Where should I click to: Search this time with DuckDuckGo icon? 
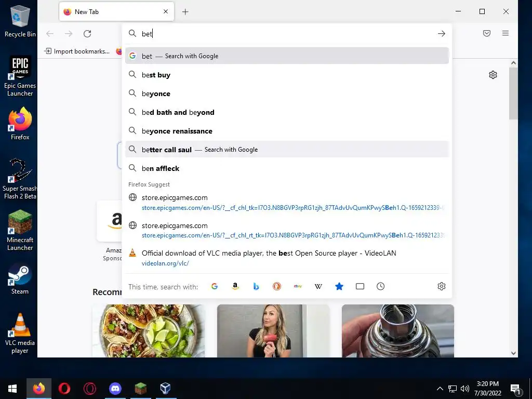coord(277,286)
